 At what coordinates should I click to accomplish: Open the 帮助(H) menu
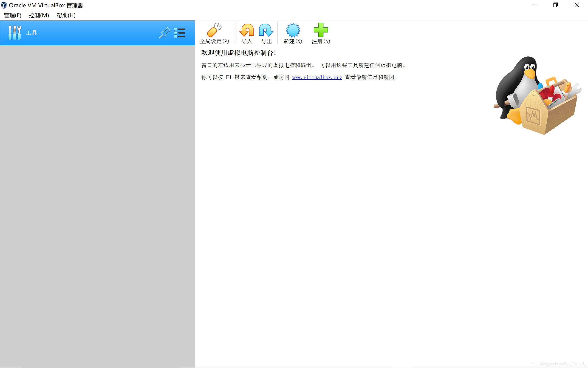point(66,15)
